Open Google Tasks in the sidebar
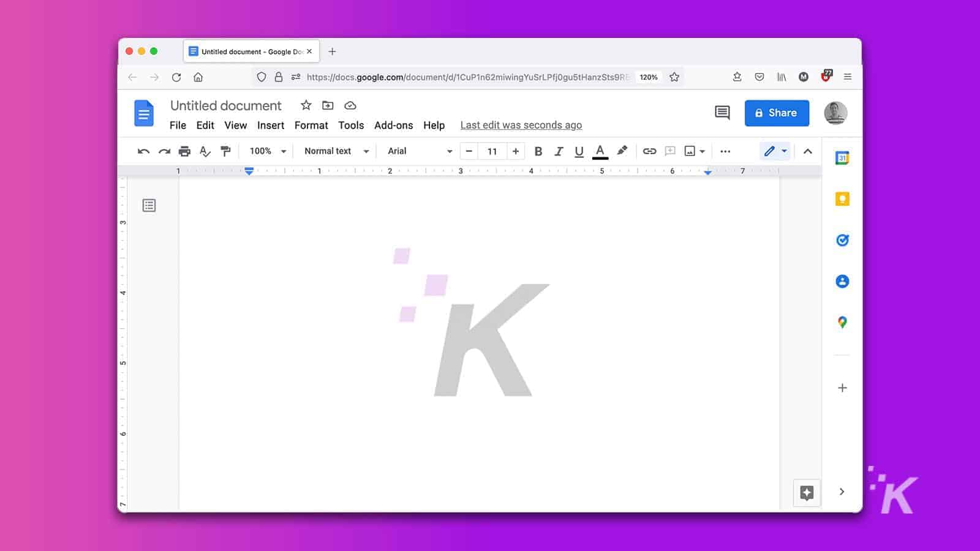Screen dimensions: 980x551 (843, 240)
